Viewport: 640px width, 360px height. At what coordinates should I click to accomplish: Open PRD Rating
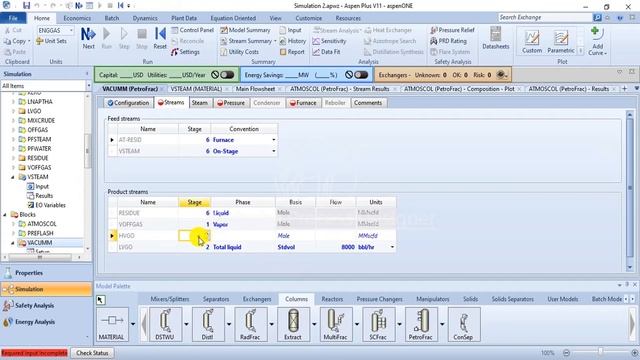tap(448, 41)
